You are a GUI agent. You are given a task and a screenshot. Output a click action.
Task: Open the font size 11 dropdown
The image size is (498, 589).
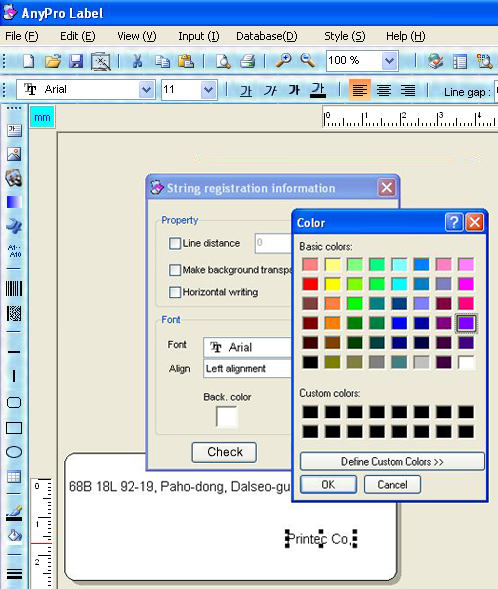(x=208, y=90)
